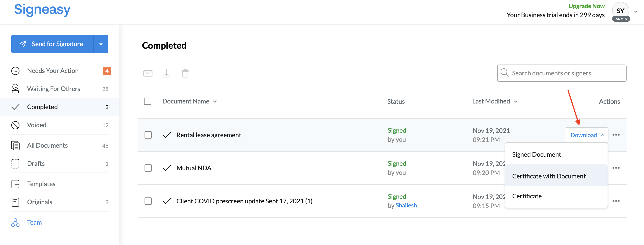Open three-dot menu for Client COVID prescreen
644x245 pixels.
616,201
